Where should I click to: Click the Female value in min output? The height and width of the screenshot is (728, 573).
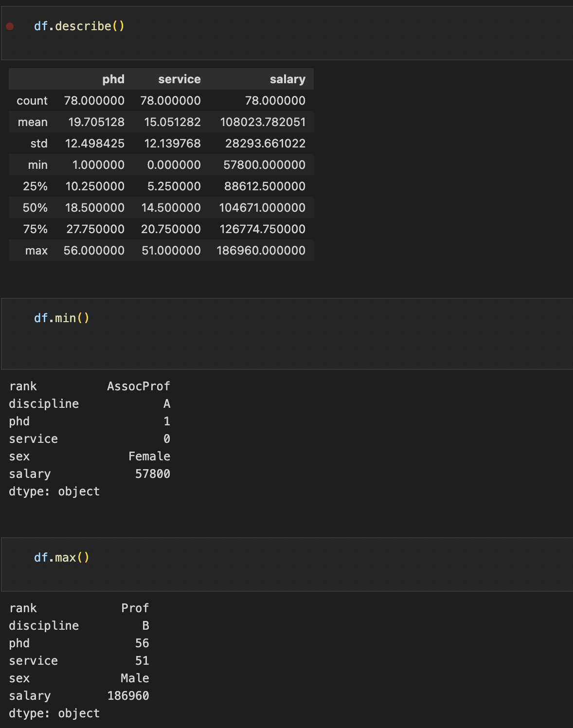[x=149, y=456]
